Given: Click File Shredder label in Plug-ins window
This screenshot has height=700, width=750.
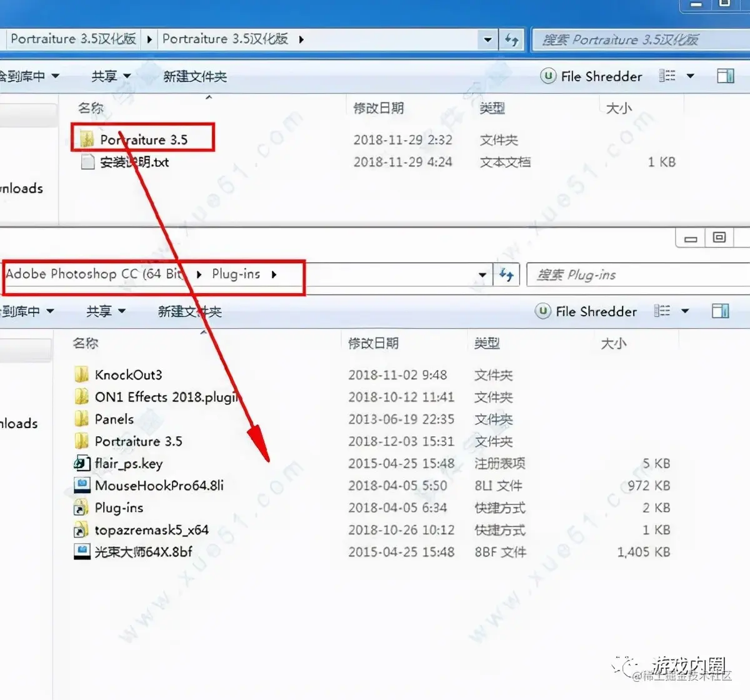Looking at the screenshot, I should (596, 311).
